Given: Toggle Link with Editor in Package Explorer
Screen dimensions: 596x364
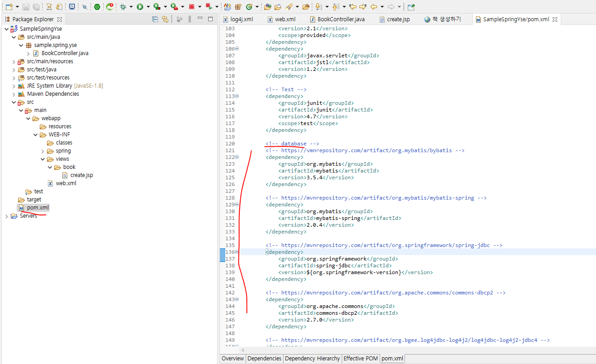Looking at the screenshot, I should 165,19.
